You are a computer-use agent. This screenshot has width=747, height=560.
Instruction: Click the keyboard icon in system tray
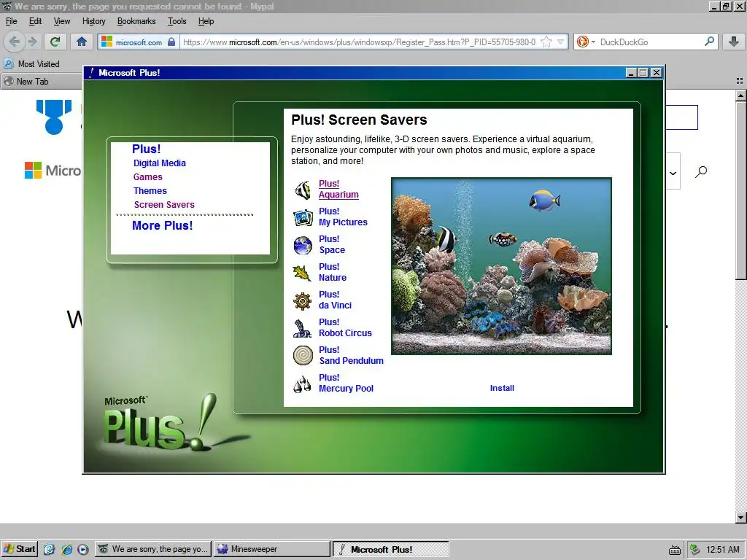coord(675,550)
